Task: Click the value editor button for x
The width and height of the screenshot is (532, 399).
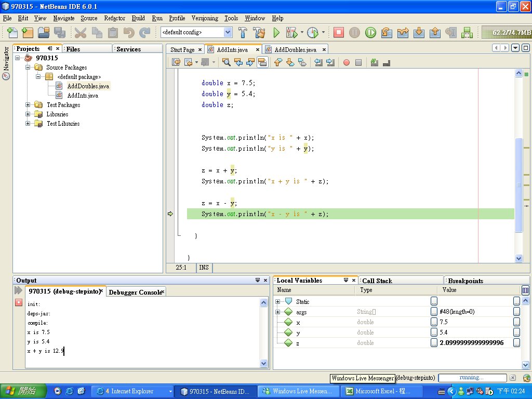Action: [516, 322]
